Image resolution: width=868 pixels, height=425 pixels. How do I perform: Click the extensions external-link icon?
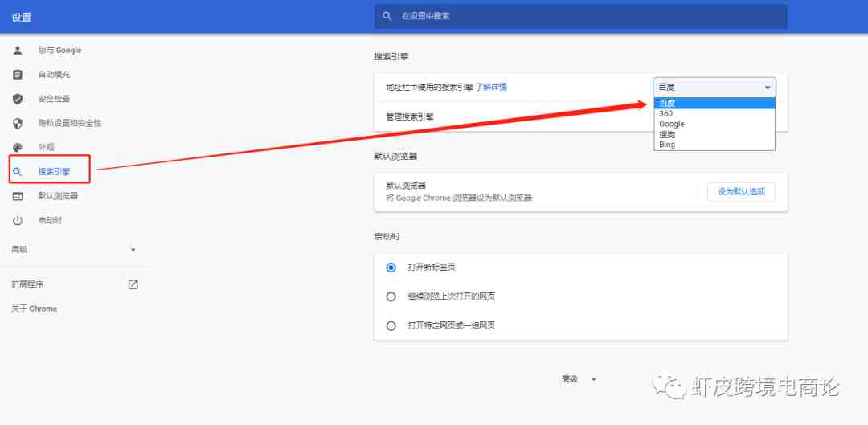[133, 284]
